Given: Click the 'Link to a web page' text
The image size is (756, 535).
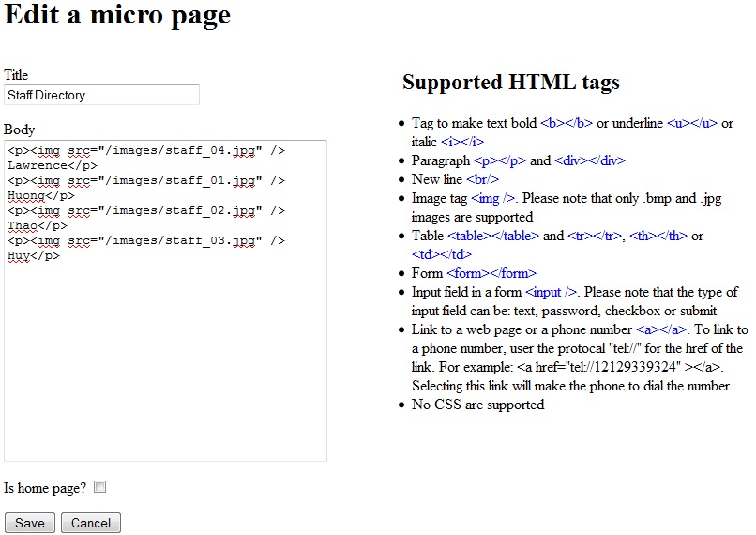Looking at the screenshot, I should 466,330.
